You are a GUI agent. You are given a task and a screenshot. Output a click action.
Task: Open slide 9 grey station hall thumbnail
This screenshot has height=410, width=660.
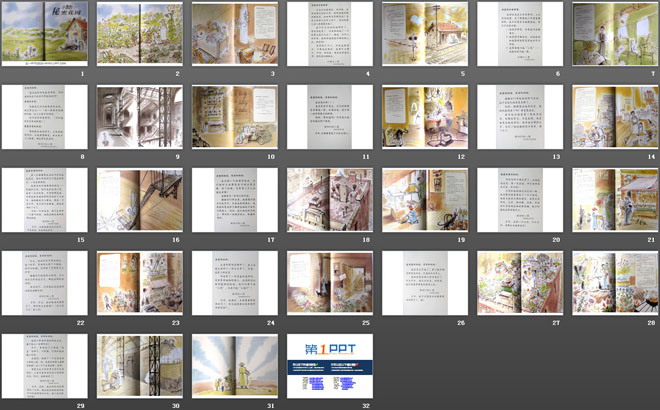point(140,117)
